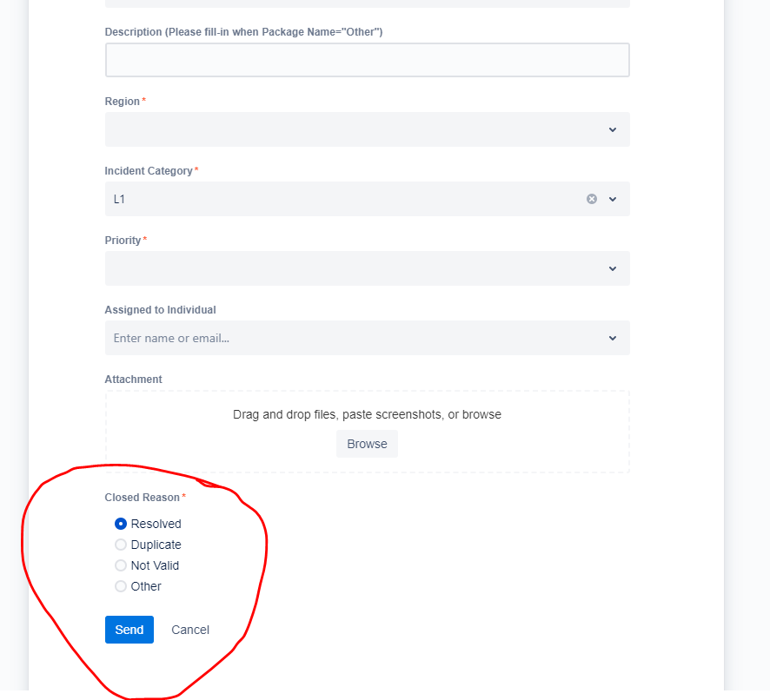Select the Resolved radio button

(x=120, y=524)
